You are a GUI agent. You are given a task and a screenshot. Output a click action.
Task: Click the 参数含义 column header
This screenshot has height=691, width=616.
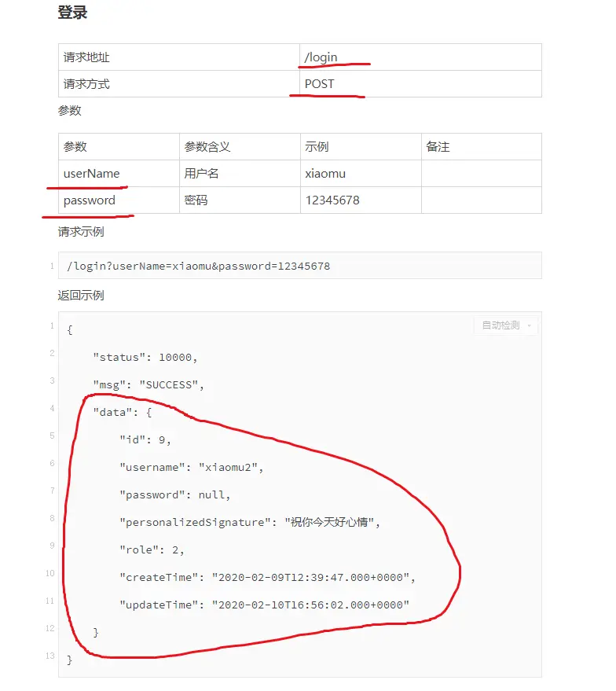click(x=240, y=147)
